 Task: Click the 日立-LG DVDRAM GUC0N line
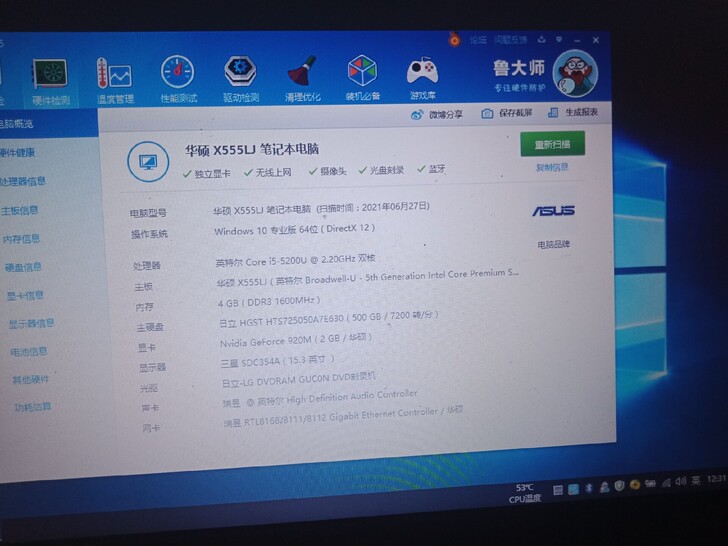299,379
